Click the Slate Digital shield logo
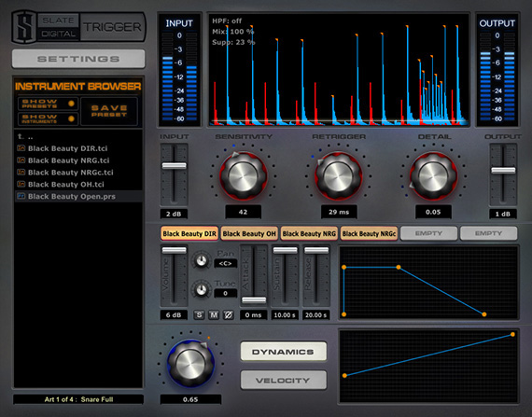532x417 pixels. 24,27
